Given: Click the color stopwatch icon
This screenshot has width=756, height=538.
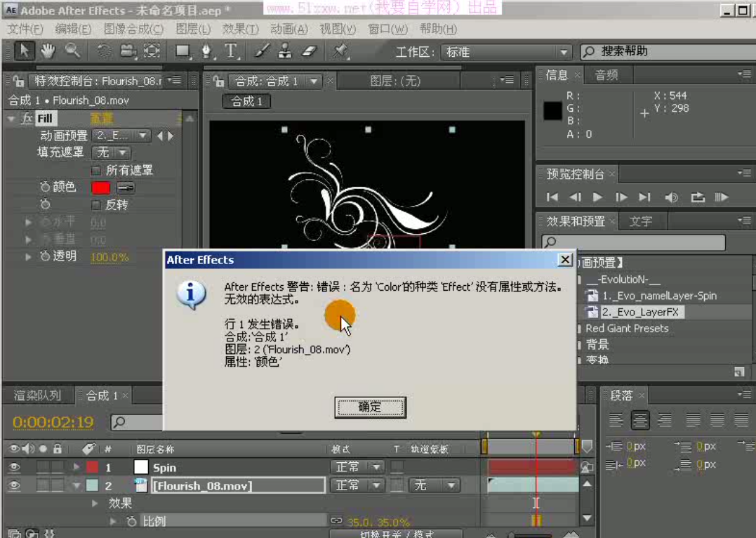Looking at the screenshot, I should point(45,187).
